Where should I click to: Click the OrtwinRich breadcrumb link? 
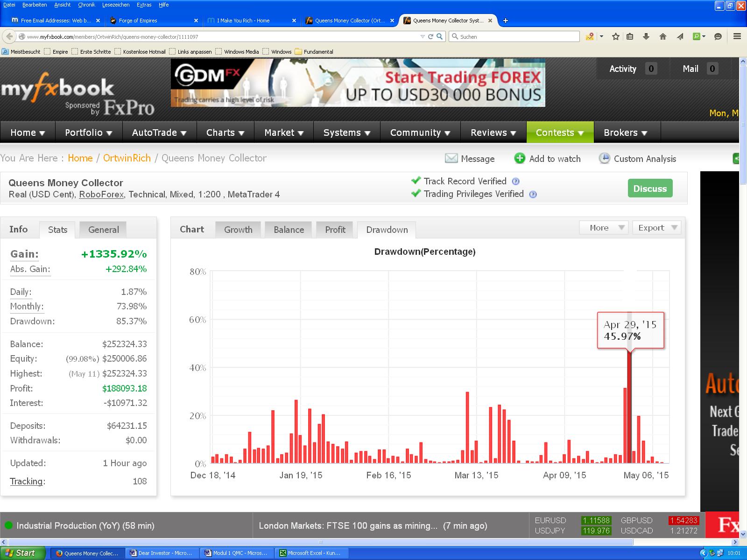coord(127,158)
